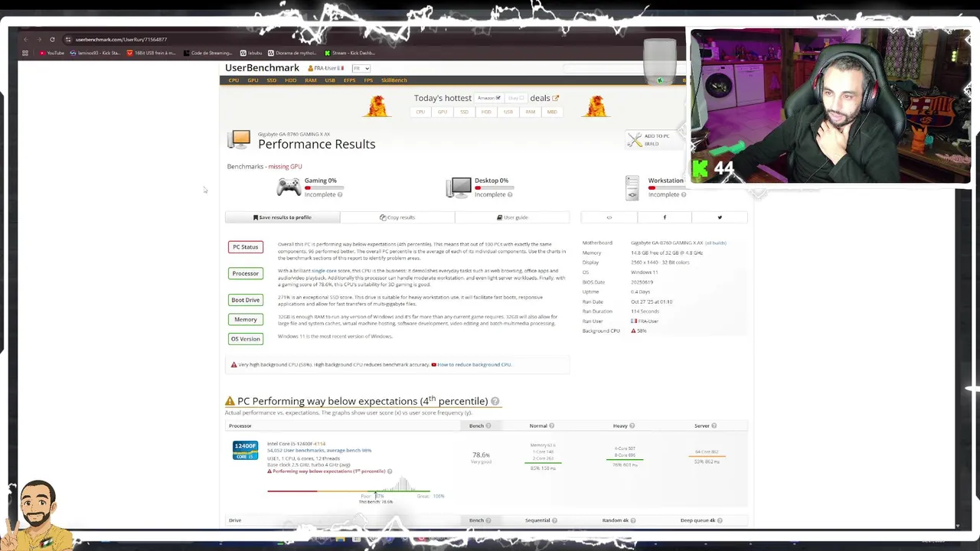
Task: Click the left flame deals icon
Action: [376, 106]
